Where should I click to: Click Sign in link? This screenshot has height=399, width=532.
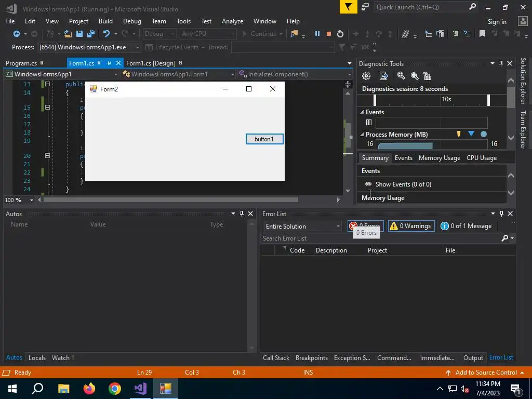tap(497, 22)
